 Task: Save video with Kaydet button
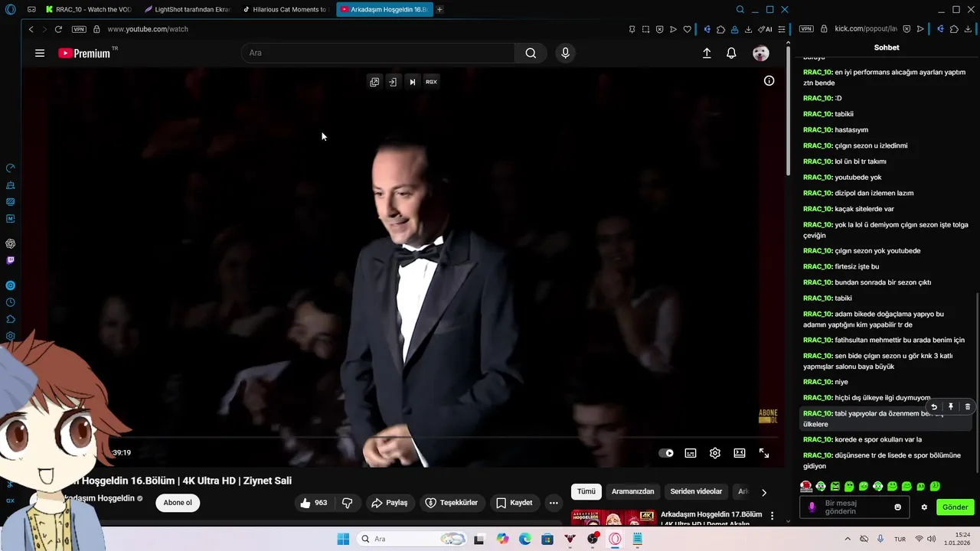point(514,503)
